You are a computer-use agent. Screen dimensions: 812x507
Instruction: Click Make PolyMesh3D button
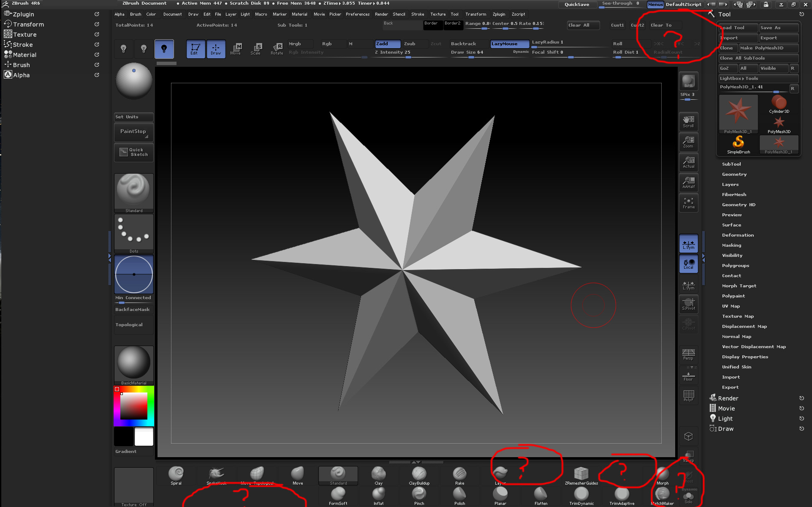[769, 48]
